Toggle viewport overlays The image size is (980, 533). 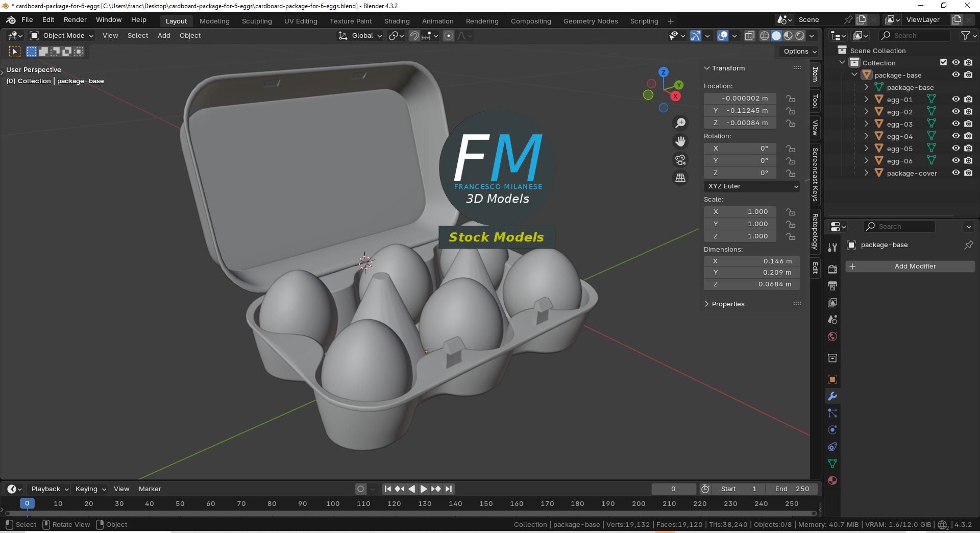point(723,36)
